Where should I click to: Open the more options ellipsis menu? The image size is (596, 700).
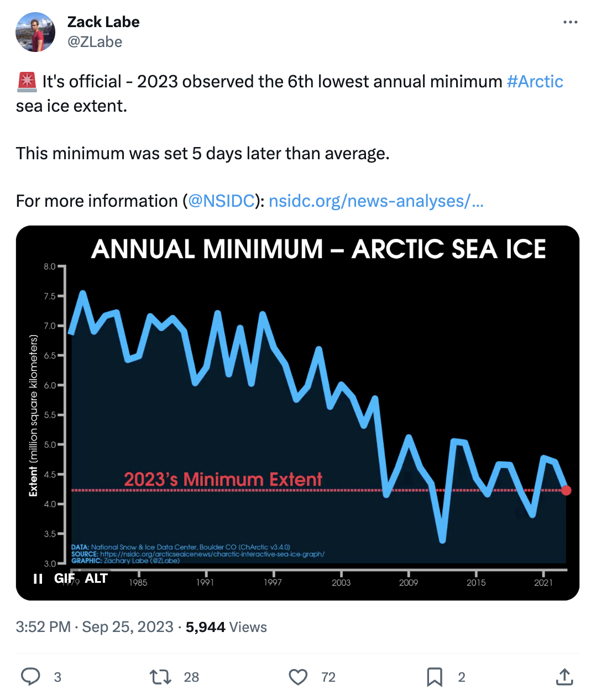click(571, 22)
